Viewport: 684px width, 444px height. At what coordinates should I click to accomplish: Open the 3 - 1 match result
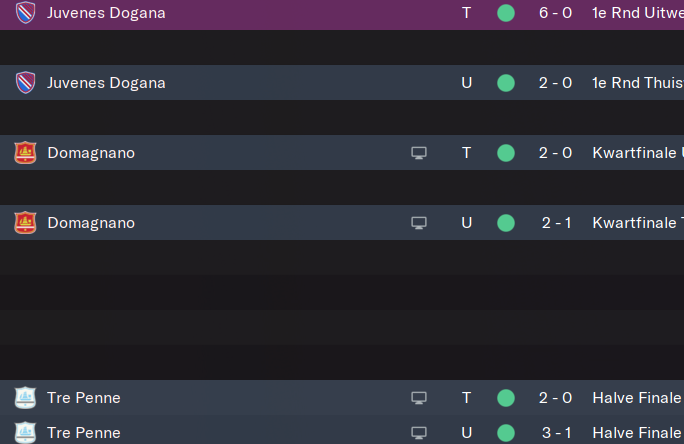[556, 433]
